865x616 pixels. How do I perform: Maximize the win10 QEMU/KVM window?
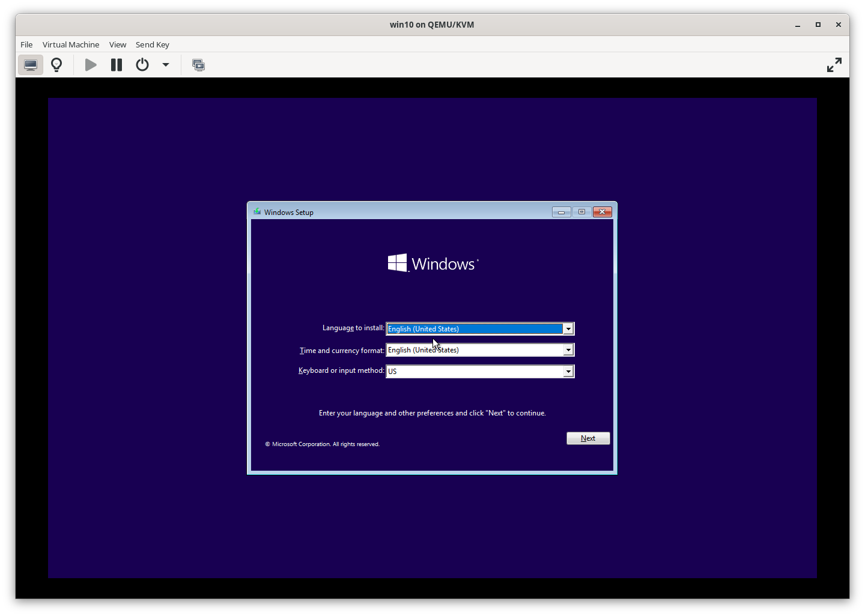point(818,25)
